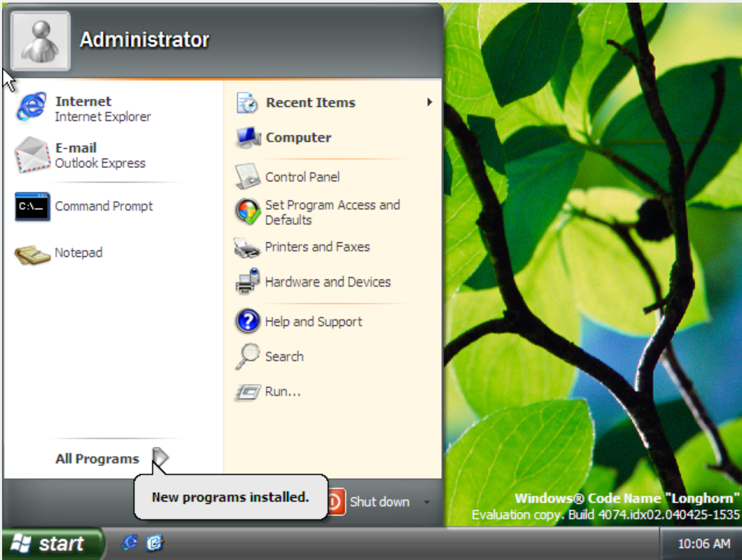
Task: Click the Set Program Access and Defaults label
Action: coord(332,212)
